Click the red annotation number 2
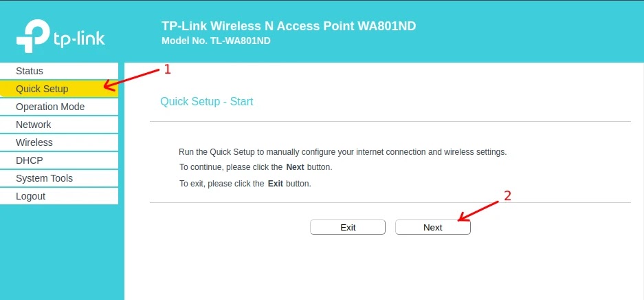 tap(508, 196)
